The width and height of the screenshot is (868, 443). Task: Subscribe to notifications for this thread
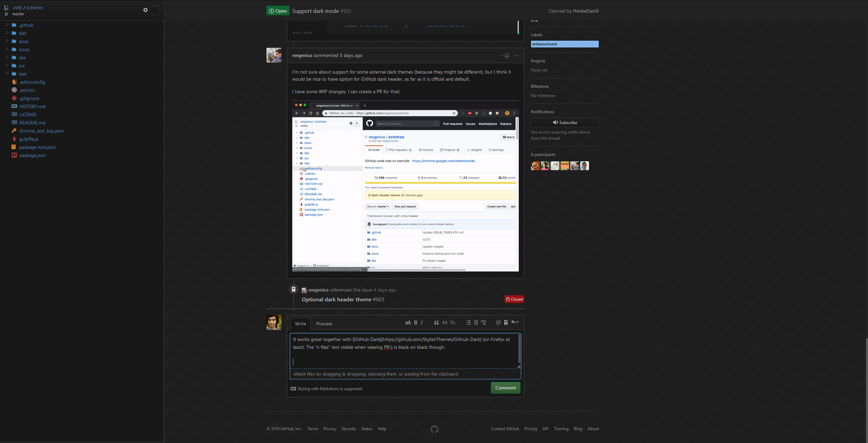(565, 122)
